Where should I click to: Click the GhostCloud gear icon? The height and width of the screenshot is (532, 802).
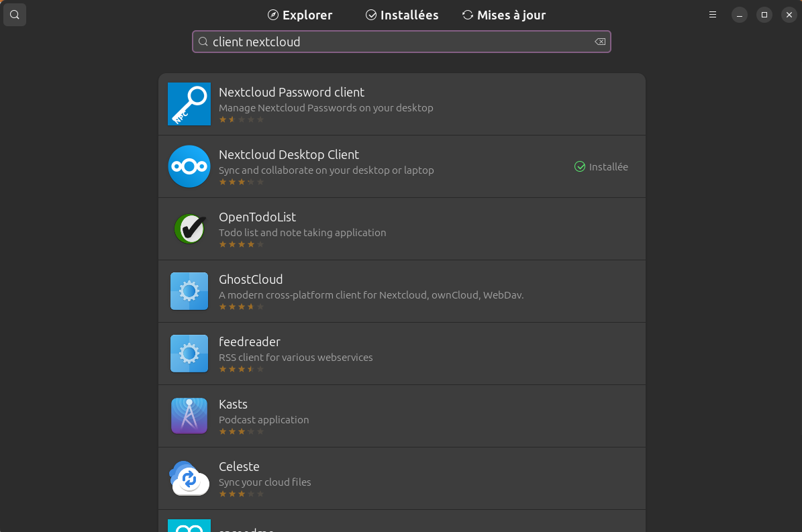pyautogui.click(x=189, y=291)
